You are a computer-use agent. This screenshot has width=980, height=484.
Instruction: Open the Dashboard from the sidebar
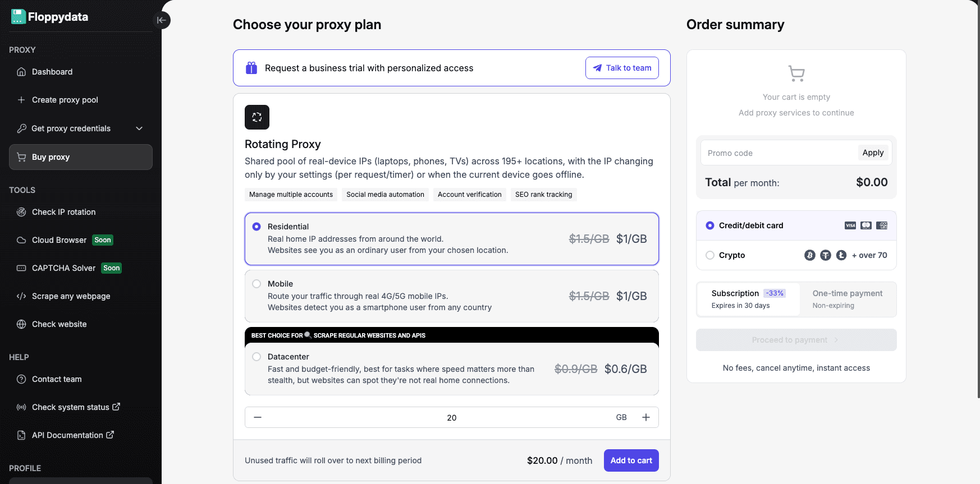tap(52, 72)
